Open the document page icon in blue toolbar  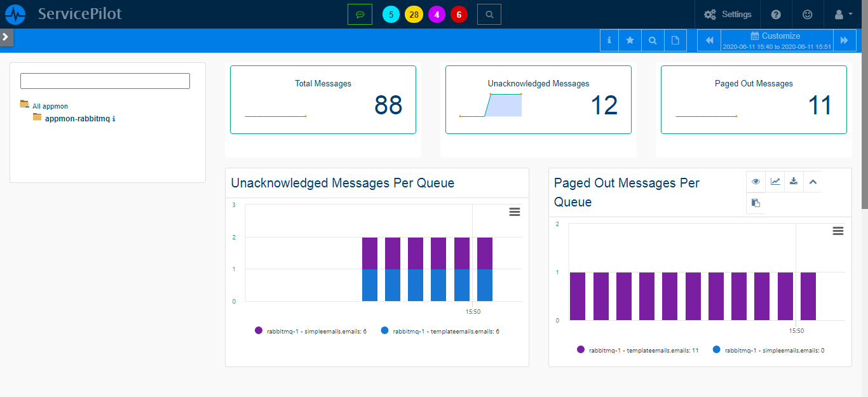[675, 40]
